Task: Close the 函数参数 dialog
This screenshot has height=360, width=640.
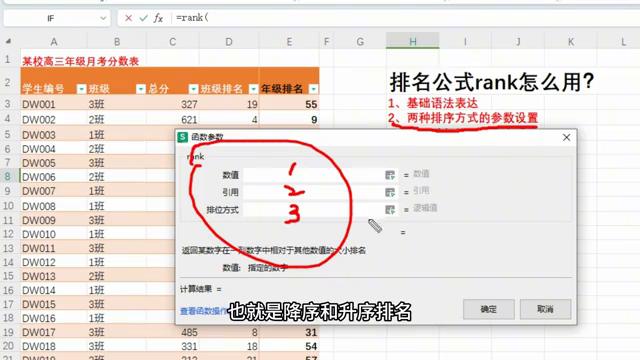Action: tap(566, 138)
